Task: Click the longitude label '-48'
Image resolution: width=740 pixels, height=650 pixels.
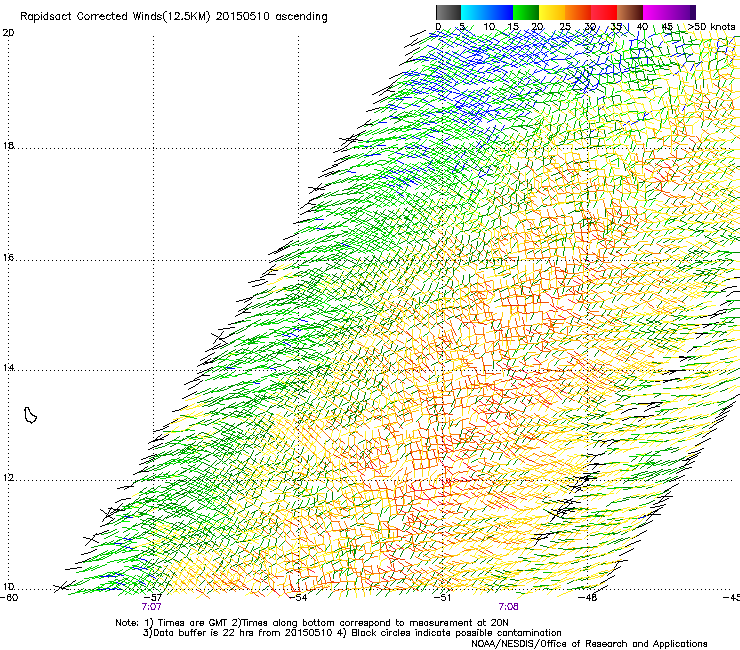Action: (588, 598)
